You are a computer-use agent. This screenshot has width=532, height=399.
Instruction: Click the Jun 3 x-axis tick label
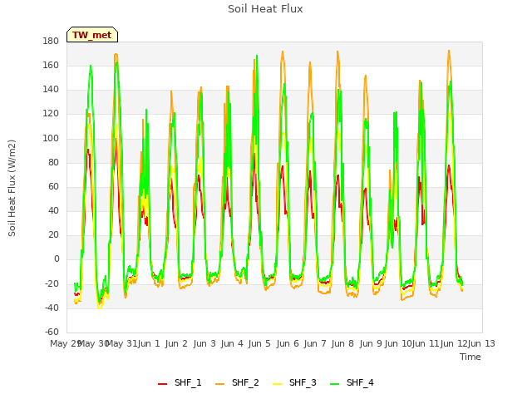click(x=204, y=343)
